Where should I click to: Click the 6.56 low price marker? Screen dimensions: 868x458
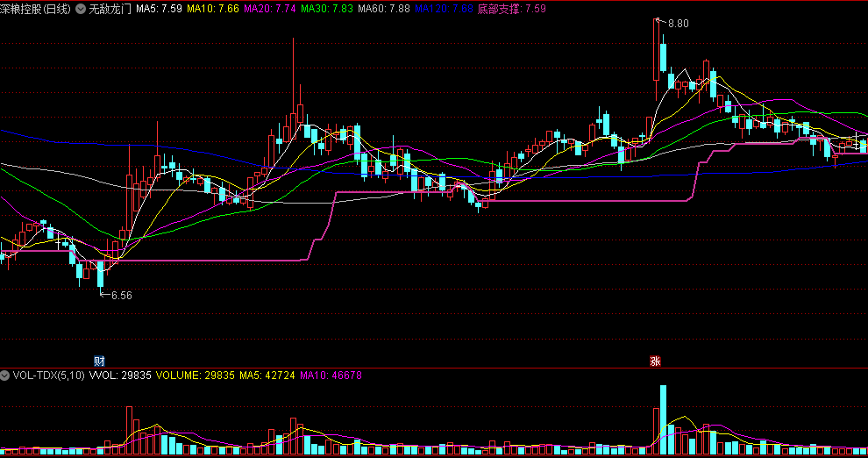coord(122,296)
